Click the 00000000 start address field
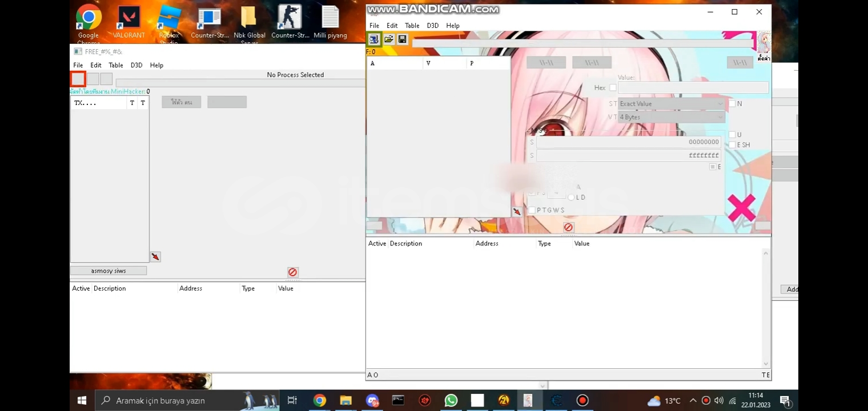868x411 pixels. click(629, 142)
